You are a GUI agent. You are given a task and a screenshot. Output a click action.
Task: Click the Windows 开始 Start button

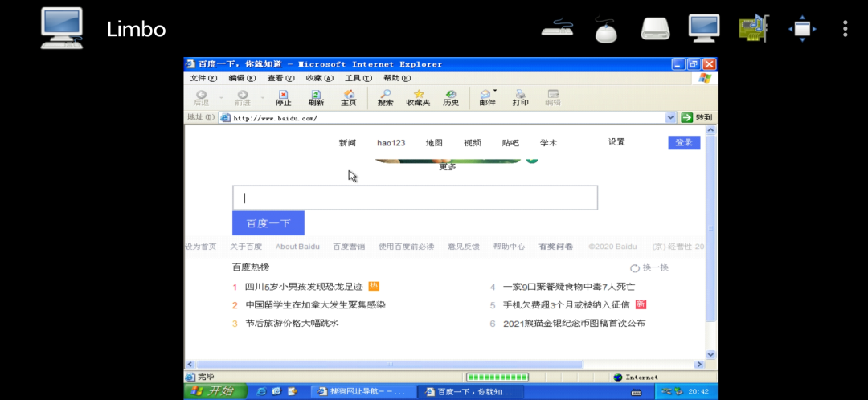pos(216,392)
